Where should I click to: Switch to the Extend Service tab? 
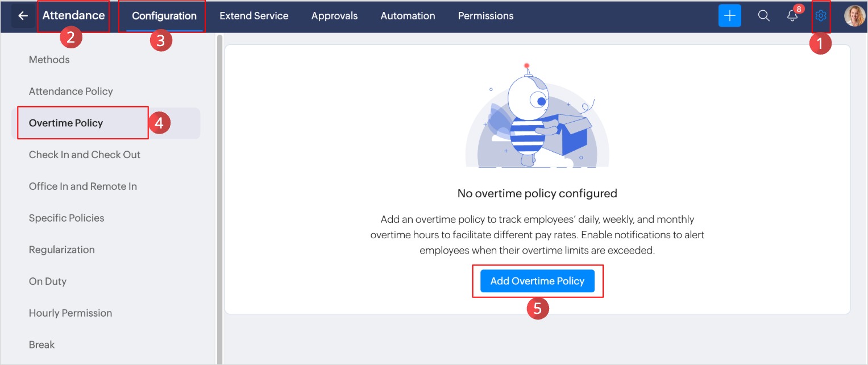pos(254,16)
